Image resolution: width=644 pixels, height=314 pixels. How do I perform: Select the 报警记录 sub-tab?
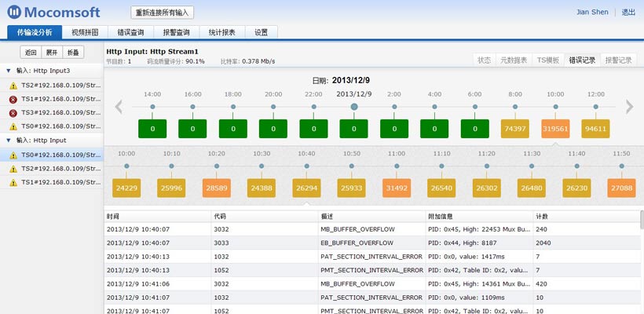619,60
